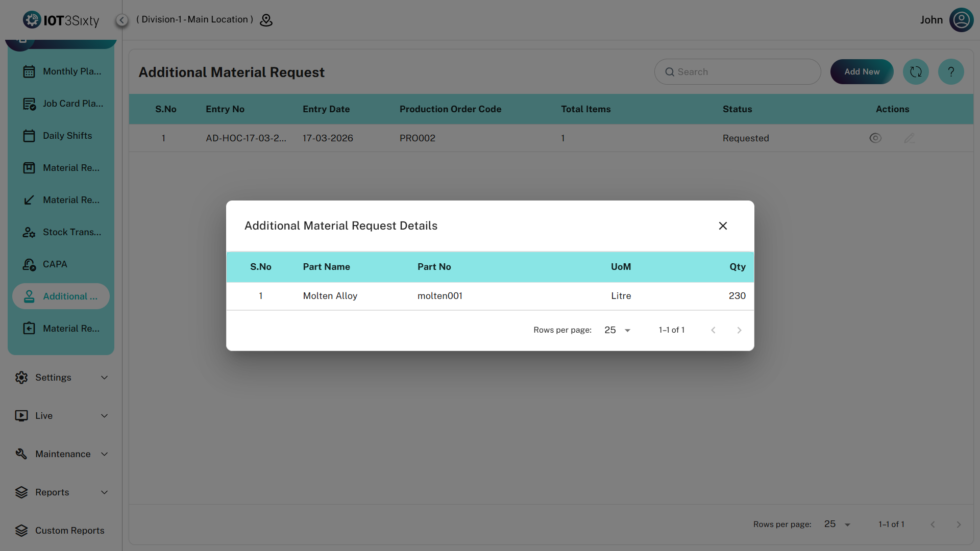This screenshot has width=980, height=551.
Task: Open help via question mark icon
Action: pos(950,72)
